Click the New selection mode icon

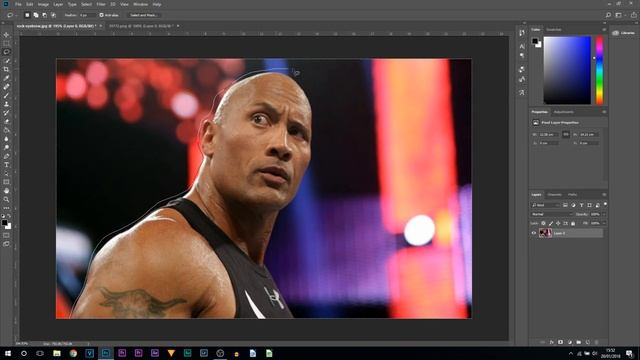click(x=27, y=15)
